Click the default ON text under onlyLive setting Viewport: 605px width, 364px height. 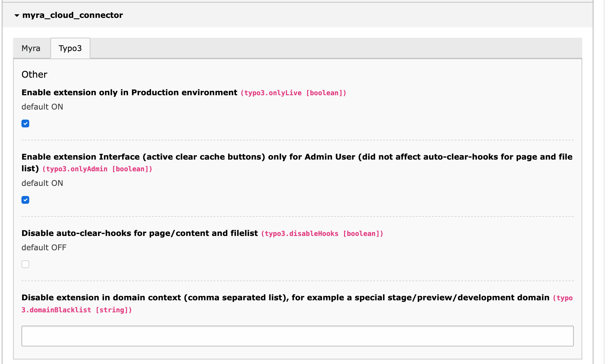pyautogui.click(x=42, y=107)
